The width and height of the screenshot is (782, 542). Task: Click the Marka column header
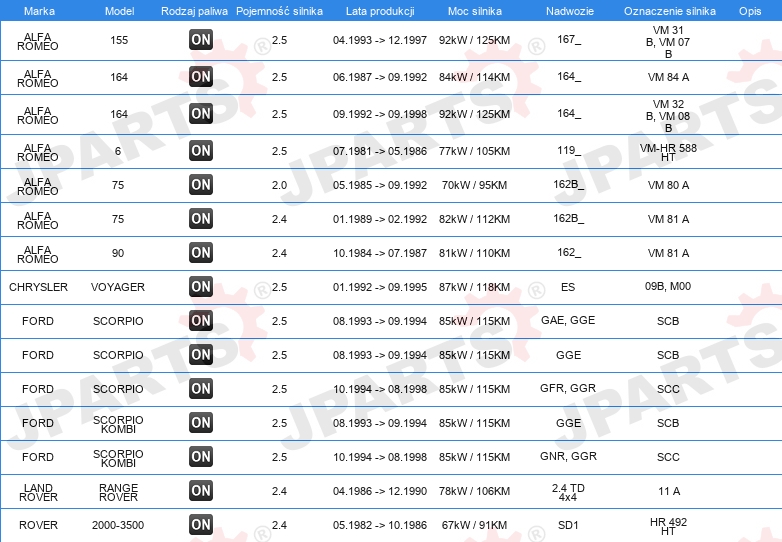pos(39,11)
